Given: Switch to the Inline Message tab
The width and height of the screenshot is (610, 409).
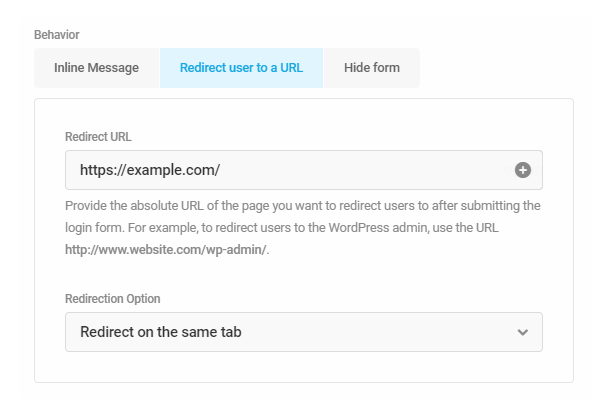Looking at the screenshot, I should (x=96, y=68).
